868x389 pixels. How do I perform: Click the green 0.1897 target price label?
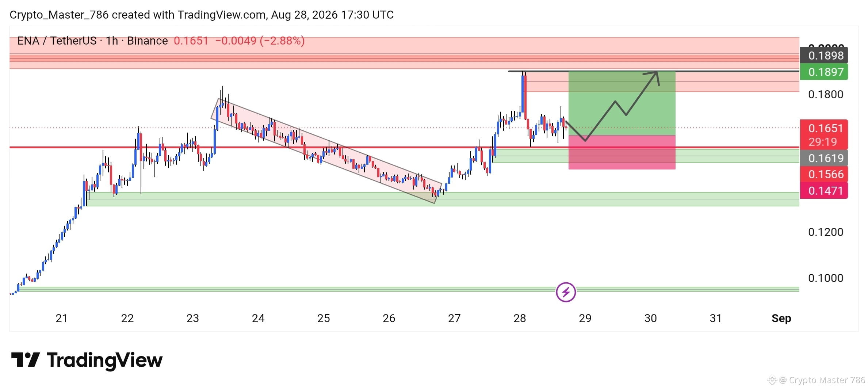(823, 72)
